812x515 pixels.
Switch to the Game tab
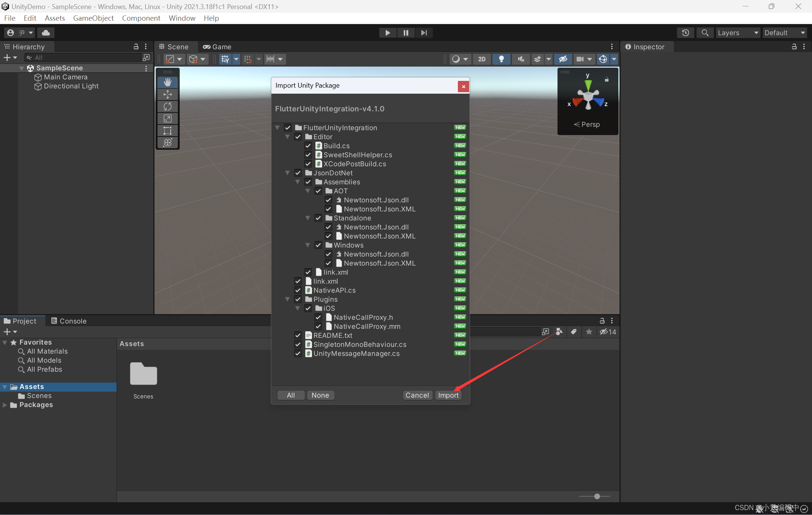[217, 47]
